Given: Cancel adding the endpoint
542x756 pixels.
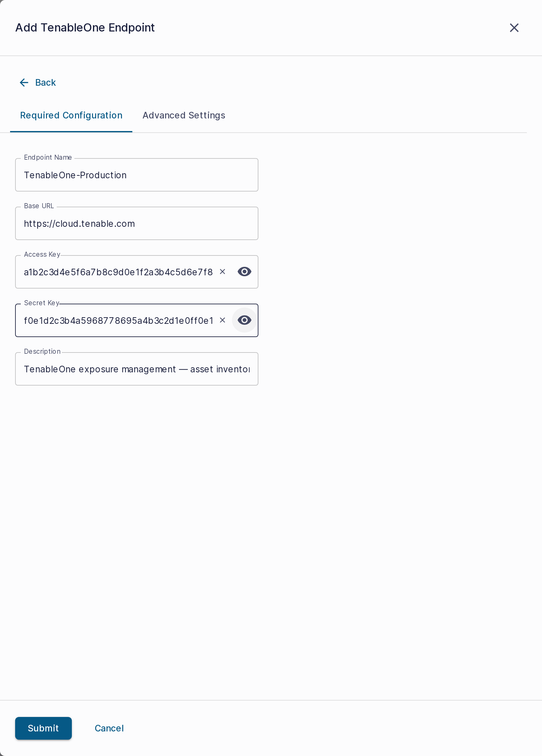Looking at the screenshot, I should (x=109, y=728).
